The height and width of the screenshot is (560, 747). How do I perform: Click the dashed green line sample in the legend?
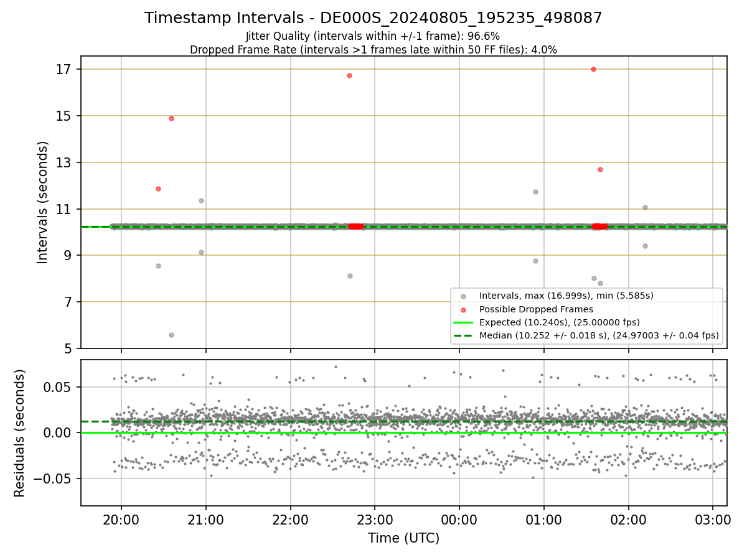(x=464, y=335)
